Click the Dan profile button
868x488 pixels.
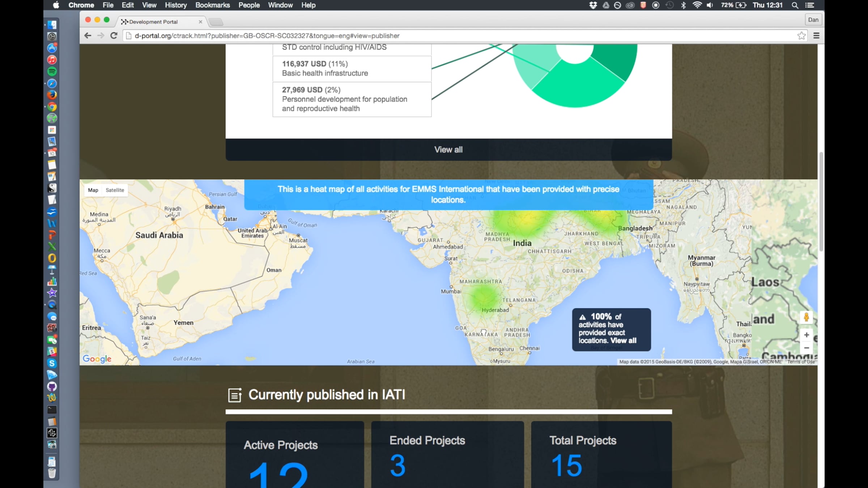pyautogui.click(x=813, y=20)
